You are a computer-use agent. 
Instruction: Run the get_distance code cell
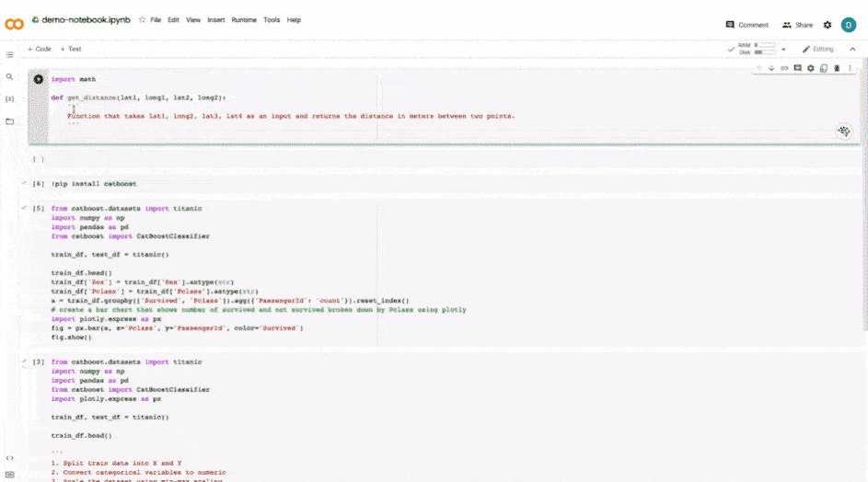pyautogui.click(x=39, y=80)
